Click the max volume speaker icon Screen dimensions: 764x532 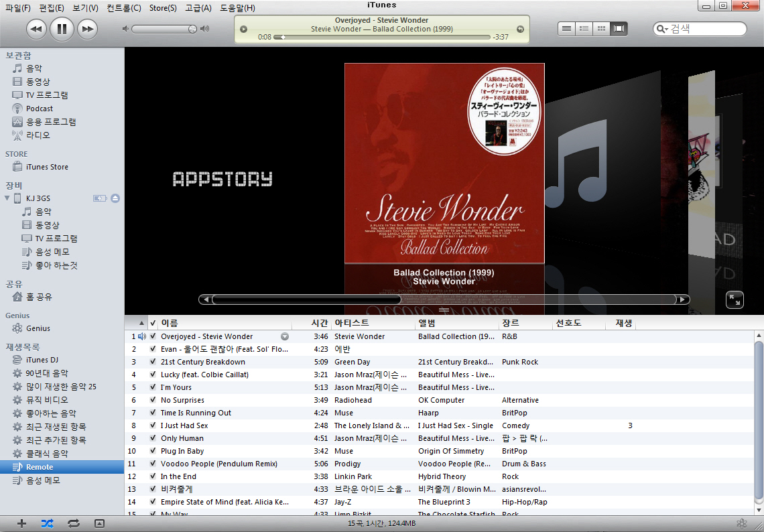point(205,29)
